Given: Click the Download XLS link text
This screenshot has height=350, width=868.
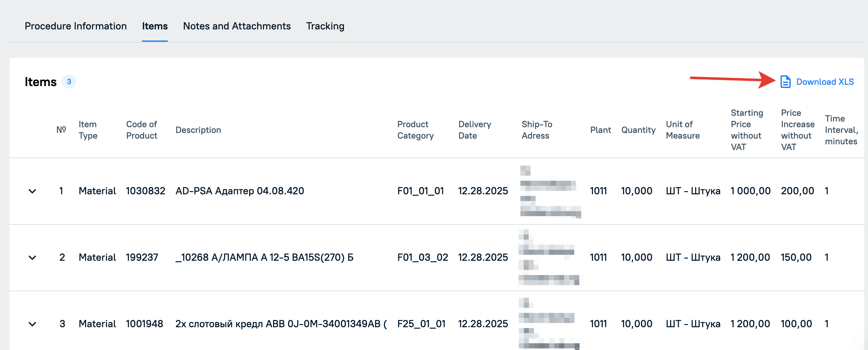Looking at the screenshot, I should coord(825,82).
